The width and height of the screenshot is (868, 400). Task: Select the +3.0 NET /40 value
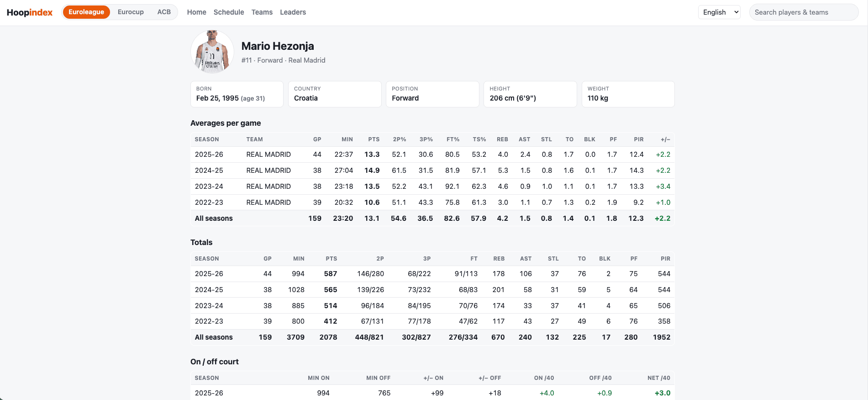[663, 393]
